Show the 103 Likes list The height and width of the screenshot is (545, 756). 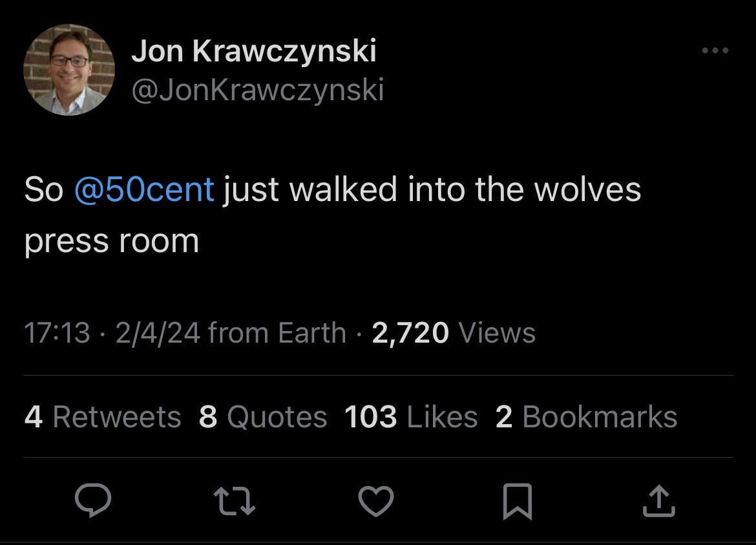tap(411, 417)
